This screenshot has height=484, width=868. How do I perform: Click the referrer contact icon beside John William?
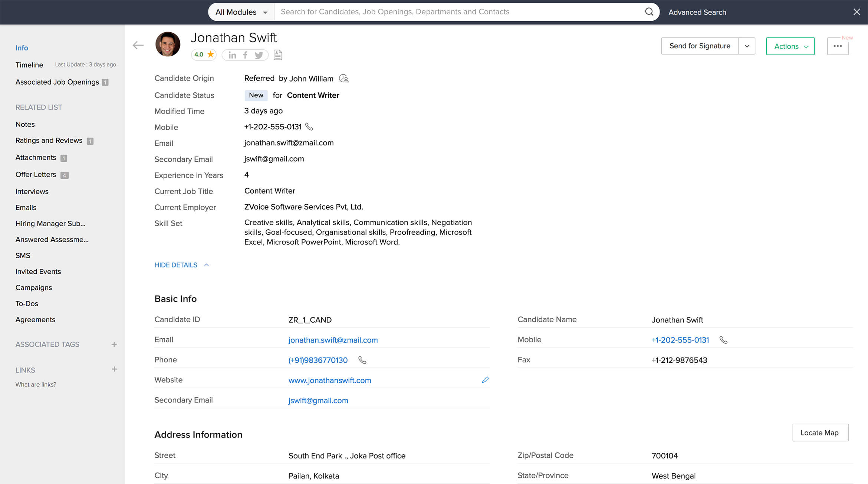(x=344, y=79)
